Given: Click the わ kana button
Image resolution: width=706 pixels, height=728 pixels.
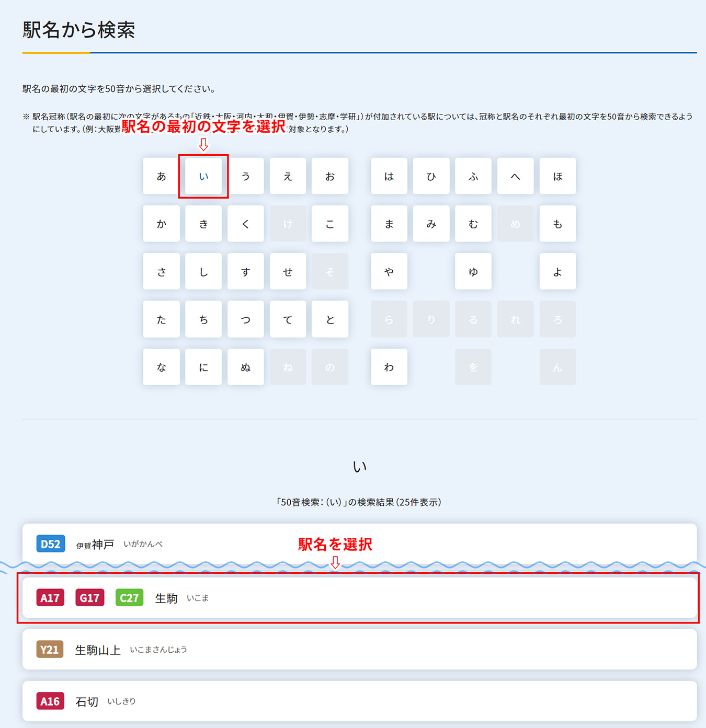Looking at the screenshot, I should pyautogui.click(x=389, y=367).
